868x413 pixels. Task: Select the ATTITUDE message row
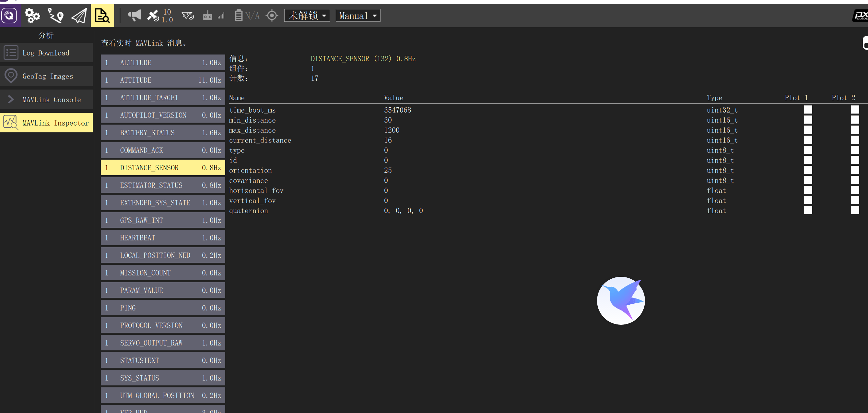[163, 80]
